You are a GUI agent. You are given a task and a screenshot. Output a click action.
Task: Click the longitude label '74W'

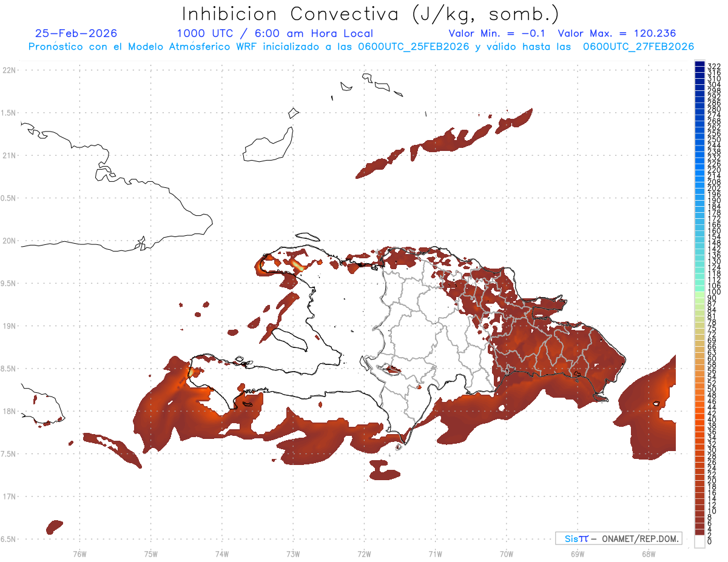click(x=222, y=553)
